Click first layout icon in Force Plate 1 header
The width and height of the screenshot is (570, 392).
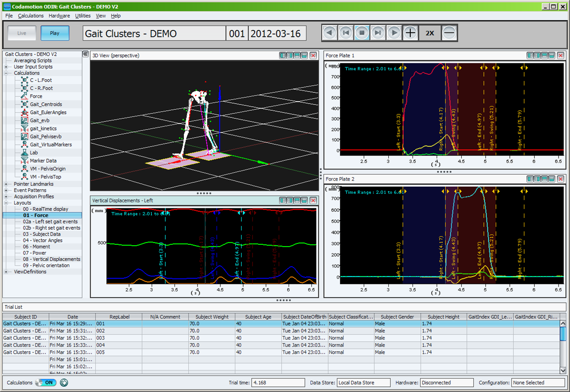click(530, 55)
